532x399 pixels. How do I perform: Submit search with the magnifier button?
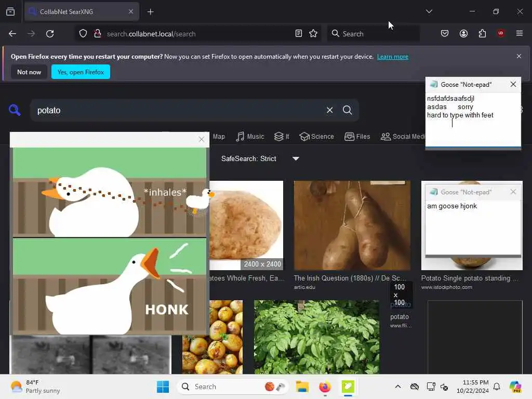click(x=347, y=110)
